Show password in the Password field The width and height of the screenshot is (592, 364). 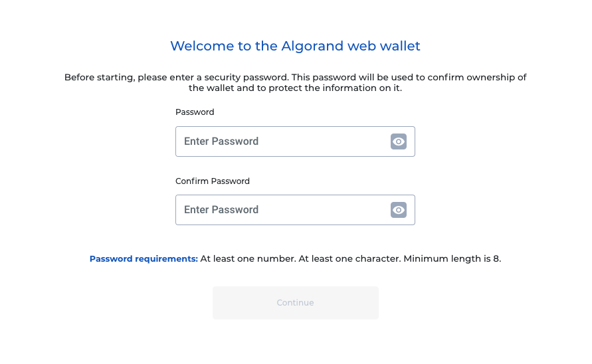[x=398, y=141]
